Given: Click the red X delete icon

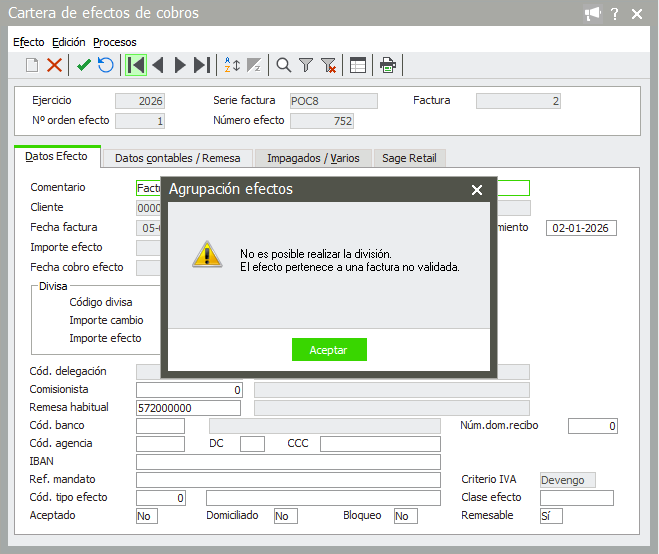Looking at the screenshot, I should click(x=55, y=65).
